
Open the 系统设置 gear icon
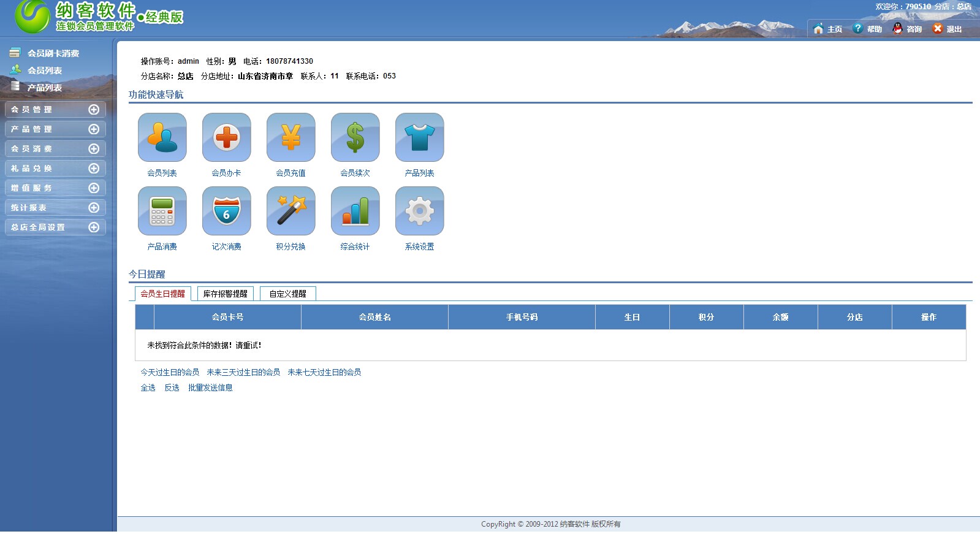tap(419, 212)
